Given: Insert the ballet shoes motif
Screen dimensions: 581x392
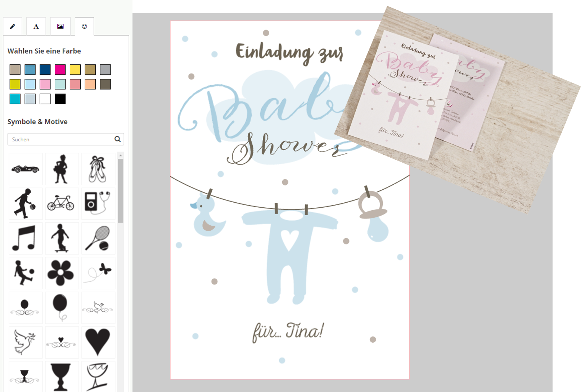Looking at the screenshot, I should tap(98, 169).
